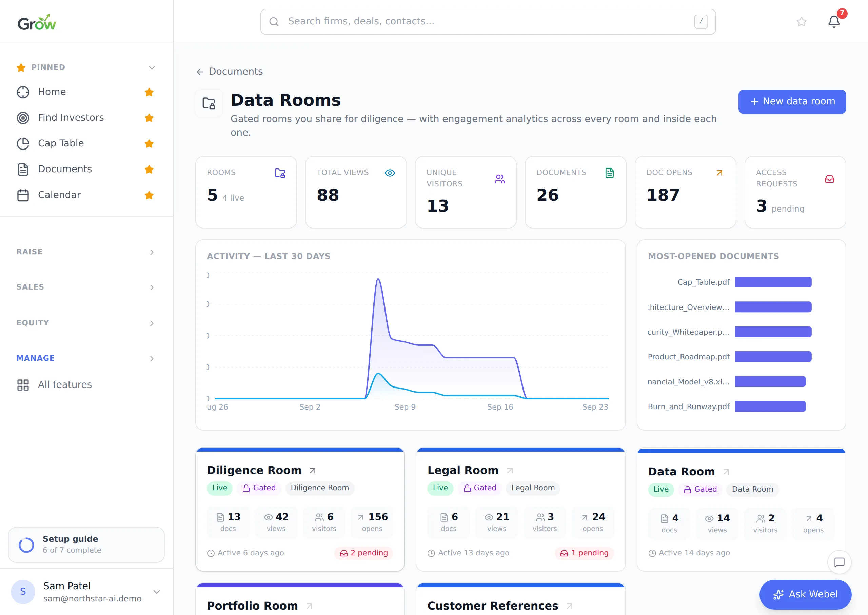This screenshot has height=615, width=868.
Task: Click the Grow logo
Action: pyautogui.click(x=37, y=22)
